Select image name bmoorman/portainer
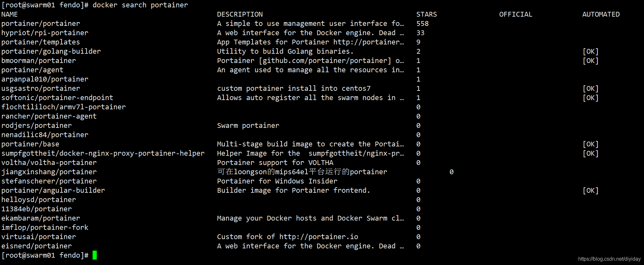This screenshot has width=644, height=265. point(39,61)
